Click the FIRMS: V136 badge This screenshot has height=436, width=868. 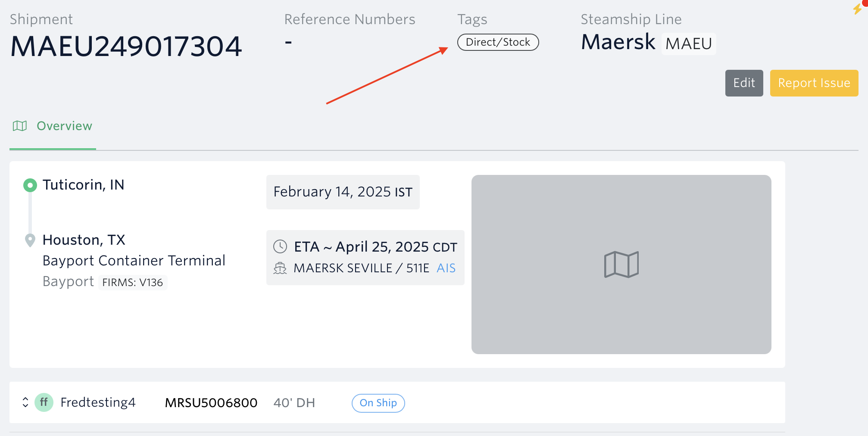tap(133, 283)
